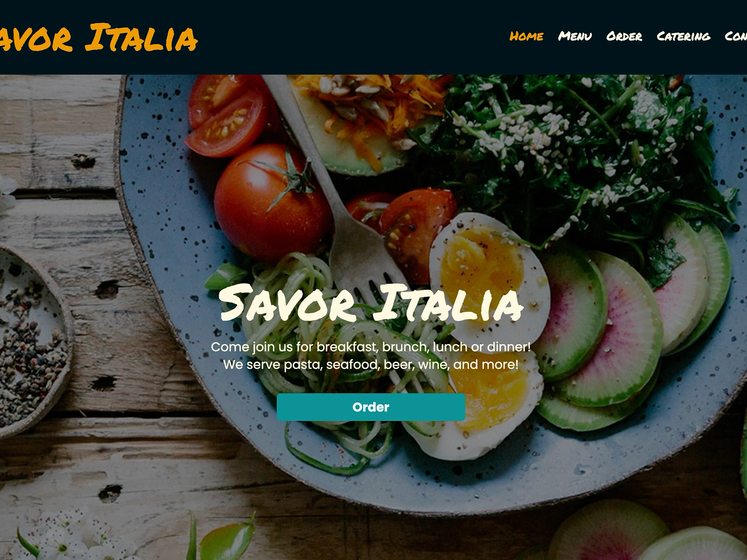Click the 'We serve pasta, seafood' line
The width and height of the screenshot is (747, 560).
tap(371, 364)
